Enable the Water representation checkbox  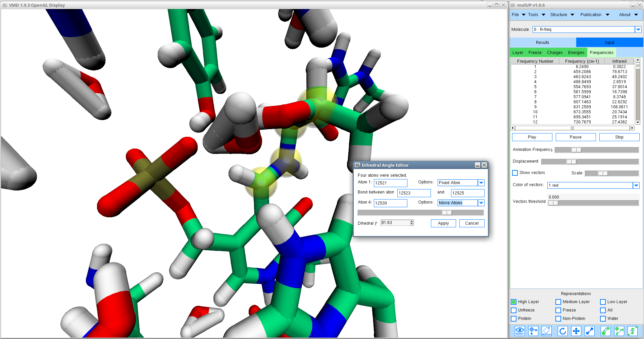[603, 319]
